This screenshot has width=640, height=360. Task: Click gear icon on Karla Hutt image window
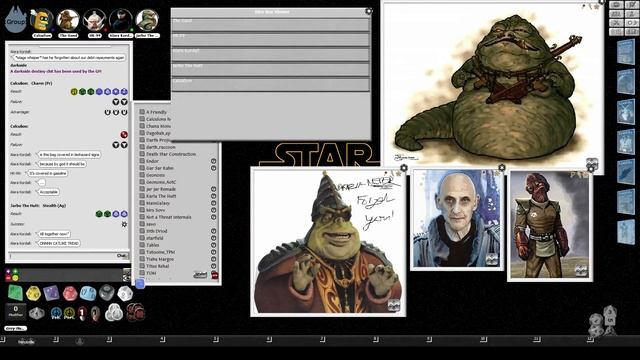click(x=404, y=168)
